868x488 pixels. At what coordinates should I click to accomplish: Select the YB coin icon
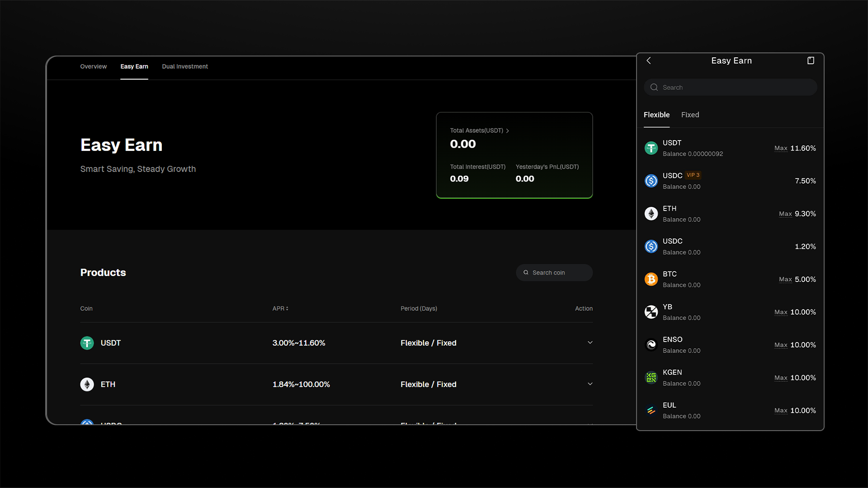(651, 312)
